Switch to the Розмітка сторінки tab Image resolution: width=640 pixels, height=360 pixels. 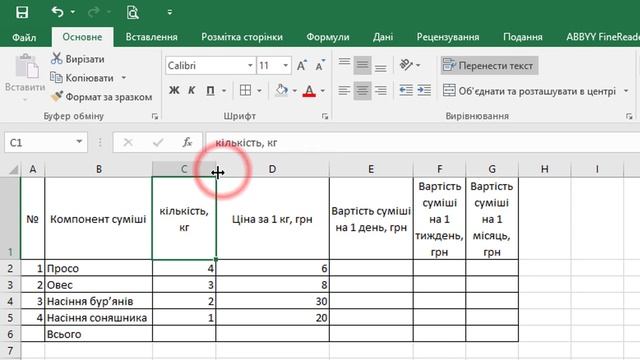[x=242, y=37]
